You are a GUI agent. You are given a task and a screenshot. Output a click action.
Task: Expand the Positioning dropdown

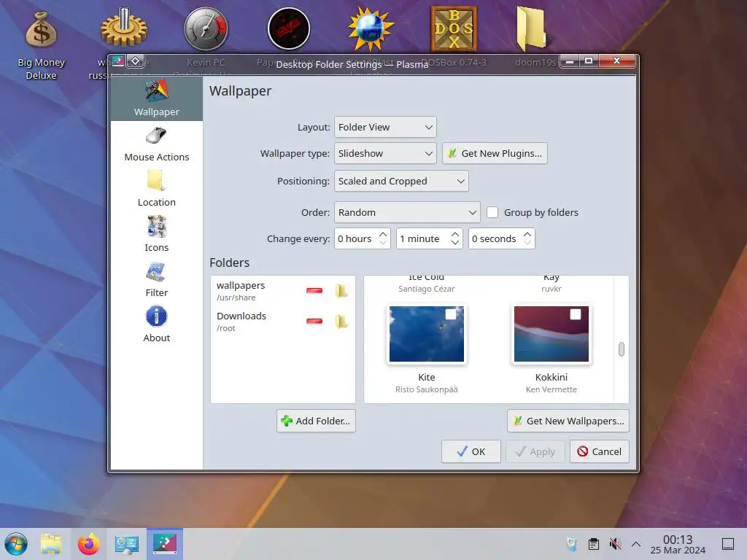(401, 181)
